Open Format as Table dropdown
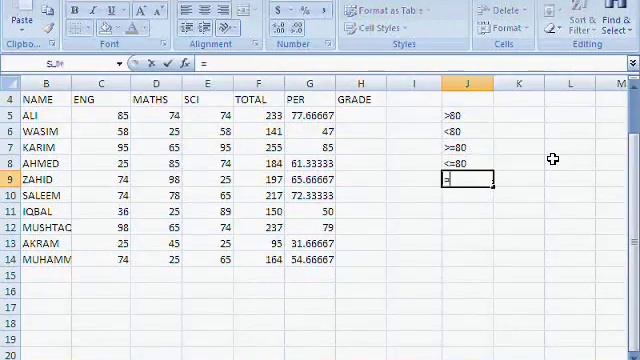This screenshot has width=640, height=360. (x=387, y=11)
